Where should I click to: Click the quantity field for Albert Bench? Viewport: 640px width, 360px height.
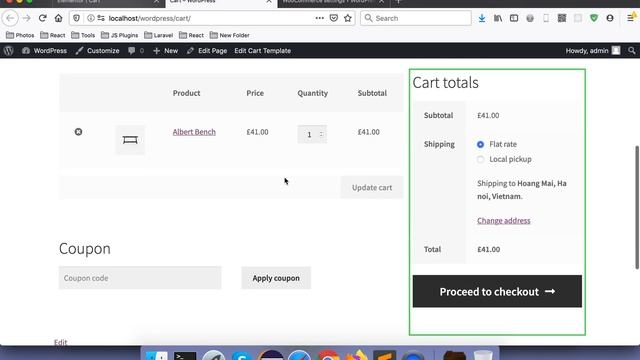[312, 134]
